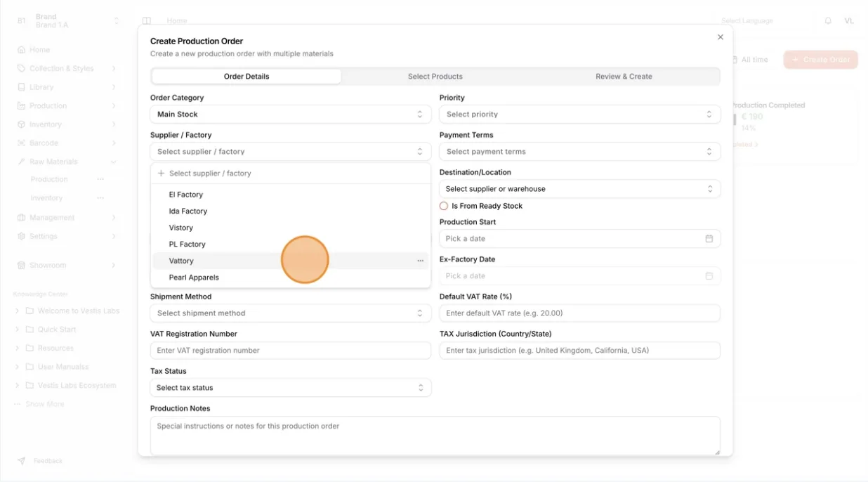Choose Pearl Apparels from the supplier list
This screenshot has height=482, width=868.
coord(291,278)
